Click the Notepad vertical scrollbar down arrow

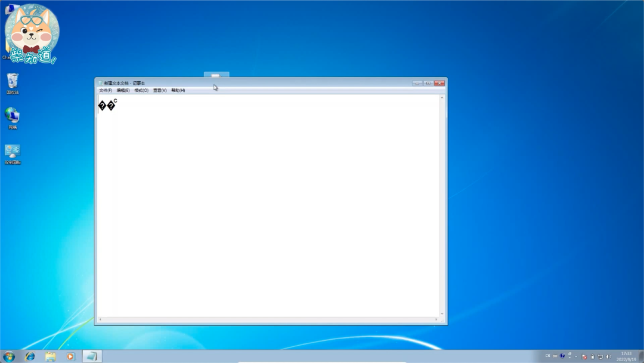tap(442, 314)
